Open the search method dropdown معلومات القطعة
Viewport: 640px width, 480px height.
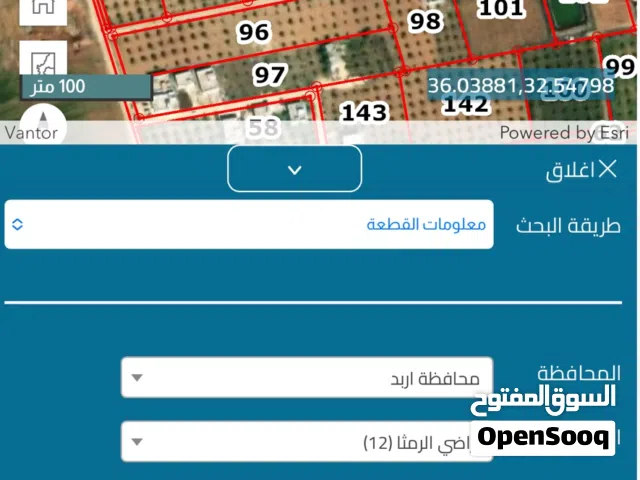click(249, 224)
